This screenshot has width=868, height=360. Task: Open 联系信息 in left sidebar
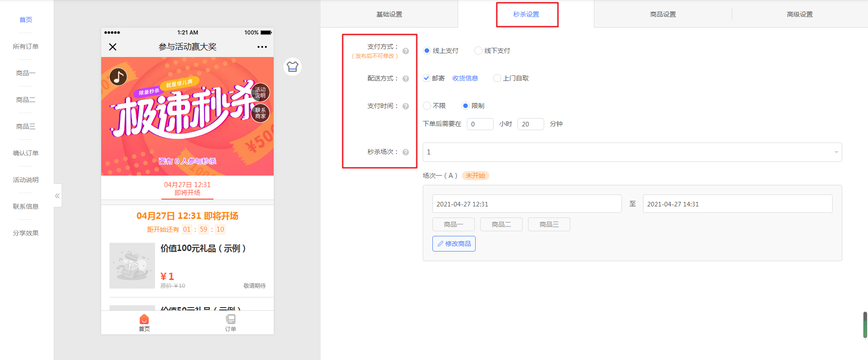pyautogui.click(x=26, y=206)
